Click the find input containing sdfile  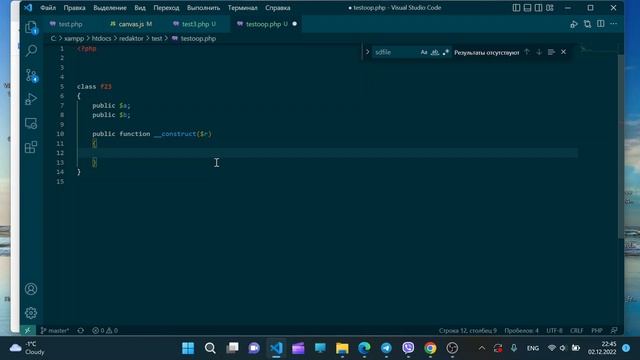click(x=396, y=52)
